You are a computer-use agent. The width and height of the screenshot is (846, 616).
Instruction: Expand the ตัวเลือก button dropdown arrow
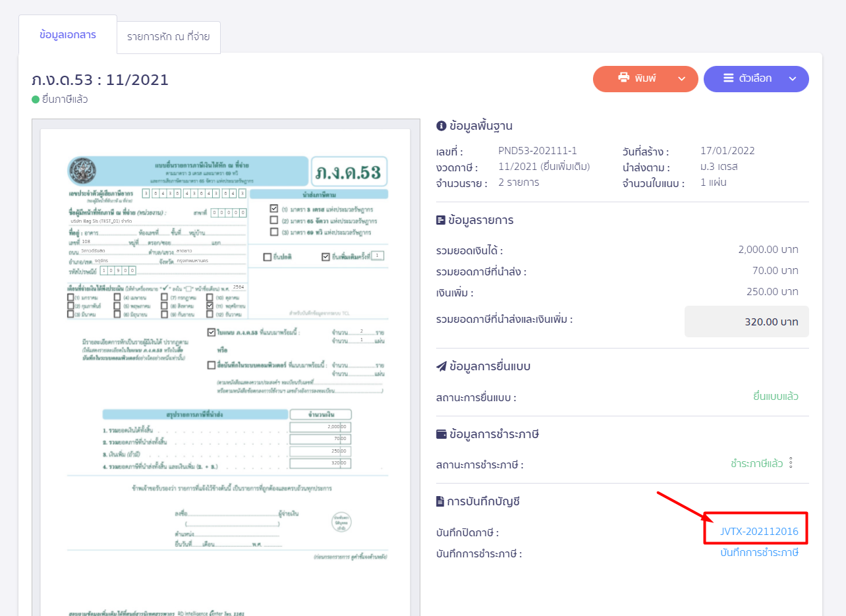point(792,78)
